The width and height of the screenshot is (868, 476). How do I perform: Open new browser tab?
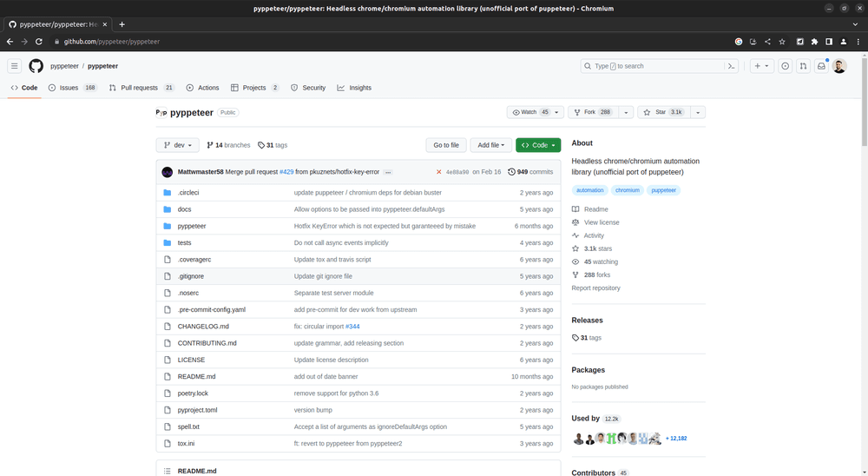point(122,24)
